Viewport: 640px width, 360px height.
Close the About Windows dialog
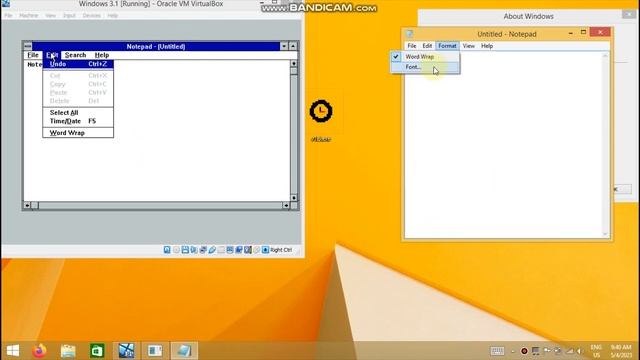[x=629, y=15]
